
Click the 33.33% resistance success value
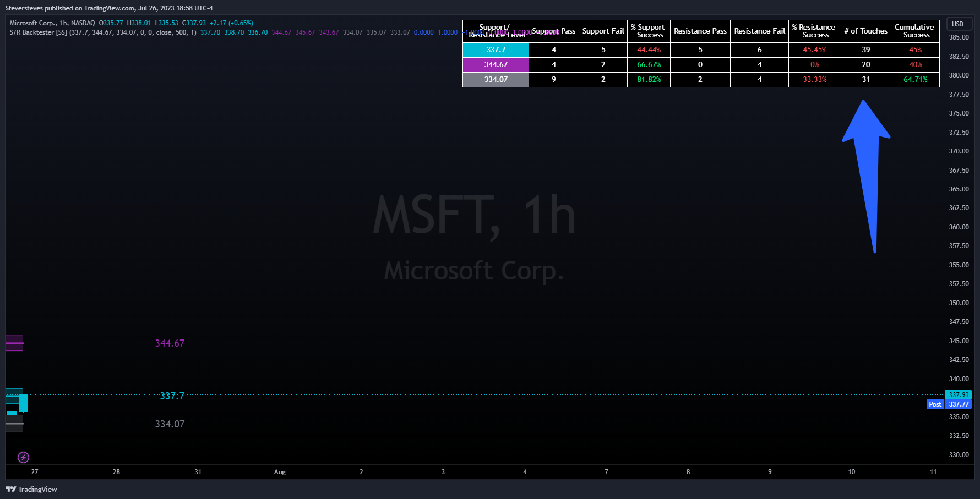click(815, 79)
